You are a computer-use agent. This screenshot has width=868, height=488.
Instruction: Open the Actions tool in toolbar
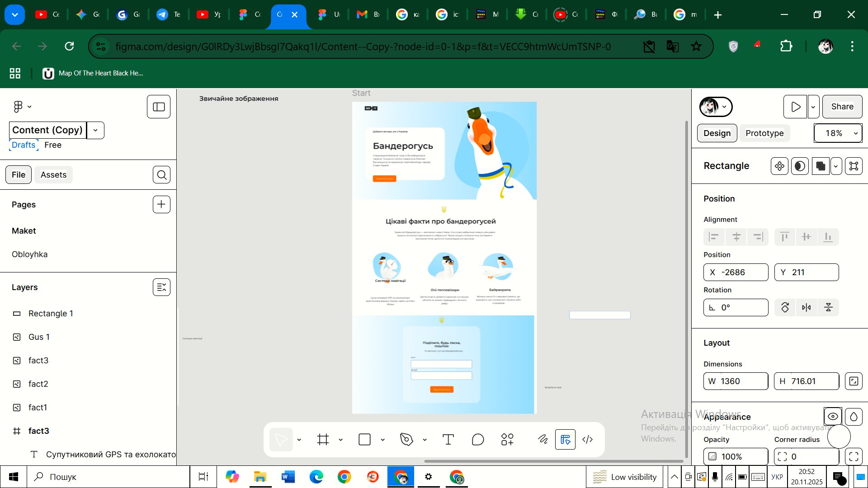(507, 440)
